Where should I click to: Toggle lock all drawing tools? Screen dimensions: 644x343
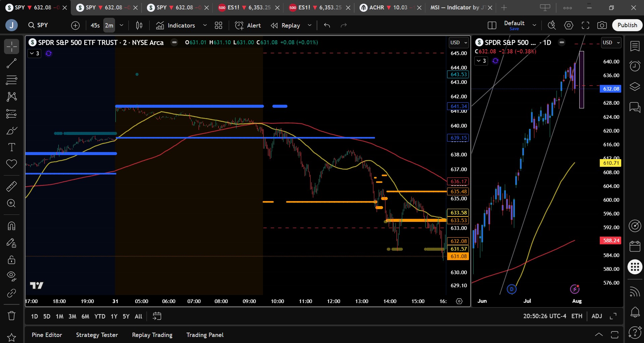[11, 260]
